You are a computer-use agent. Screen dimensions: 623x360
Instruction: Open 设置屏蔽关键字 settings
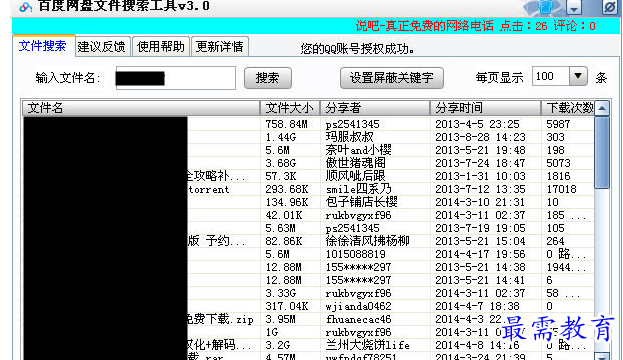392,78
